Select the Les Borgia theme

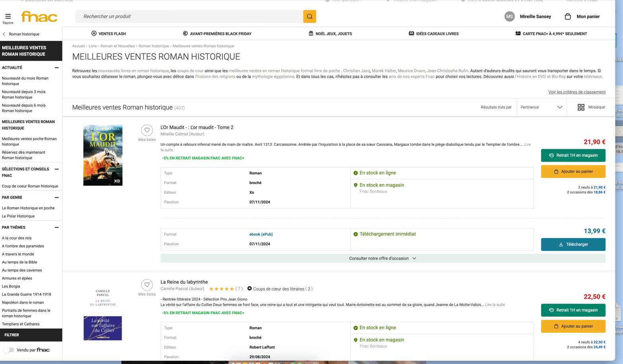(11, 287)
